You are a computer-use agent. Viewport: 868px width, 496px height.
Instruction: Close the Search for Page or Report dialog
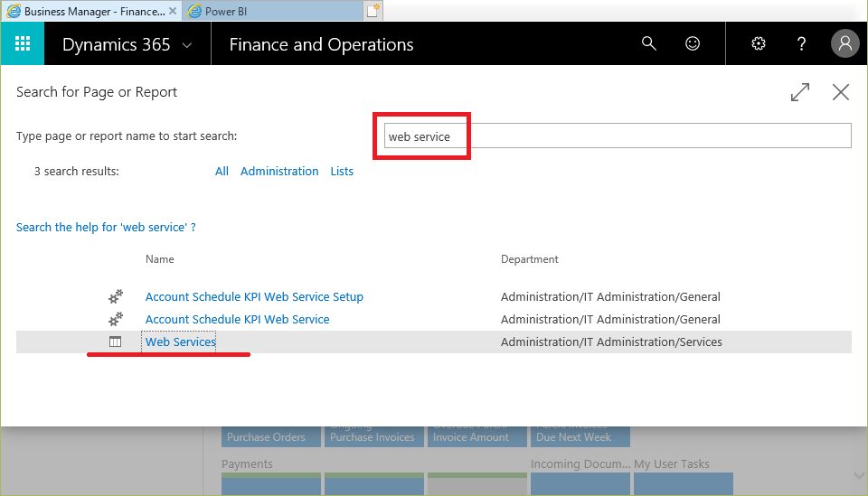(x=841, y=92)
